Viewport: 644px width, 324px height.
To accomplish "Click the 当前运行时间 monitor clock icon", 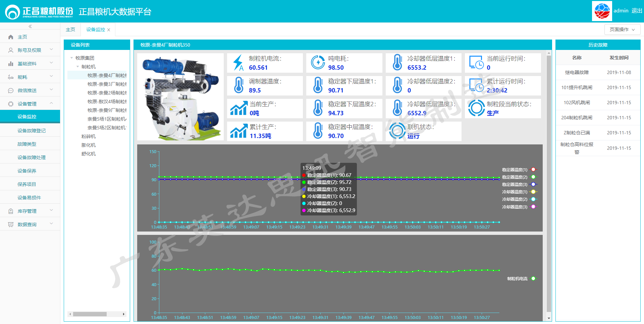I will [x=476, y=63].
